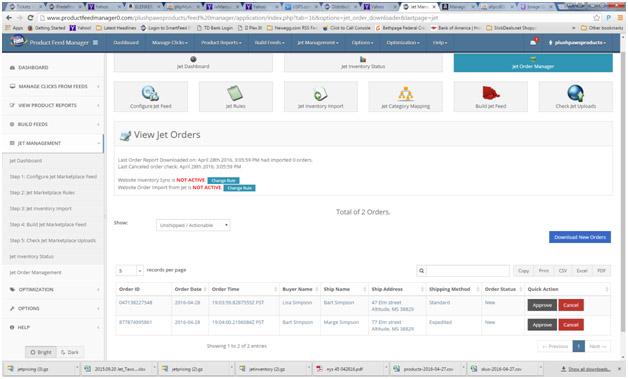Screen dimensions: 628x379
Task: Open the Unshipped / Actionable filter dropdown
Action: 193,225
